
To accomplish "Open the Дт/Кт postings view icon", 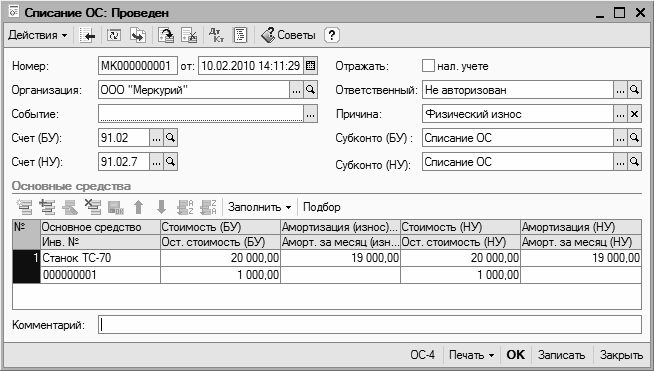I will pyautogui.click(x=216, y=35).
